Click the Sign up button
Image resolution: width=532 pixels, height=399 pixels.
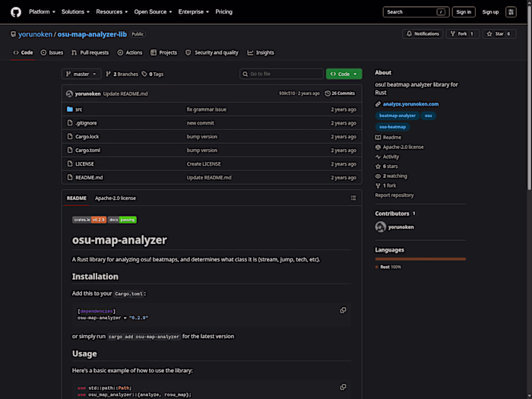(490, 12)
